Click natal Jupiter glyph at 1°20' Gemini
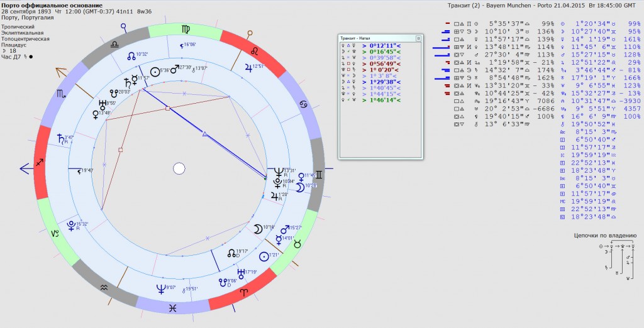 pyautogui.click(x=275, y=196)
